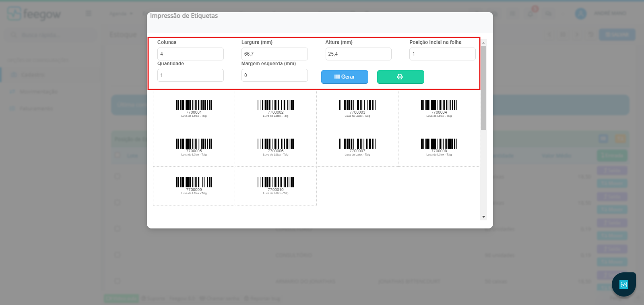Select barcode label 7700004
Image resolution: width=644 pixels, height=305 pixels.
439,109
